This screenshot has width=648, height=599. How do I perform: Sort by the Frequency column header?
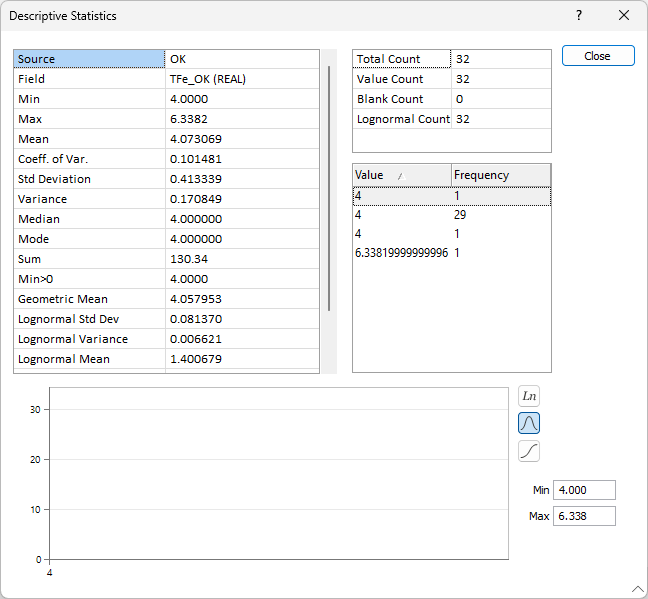(500, 175)
